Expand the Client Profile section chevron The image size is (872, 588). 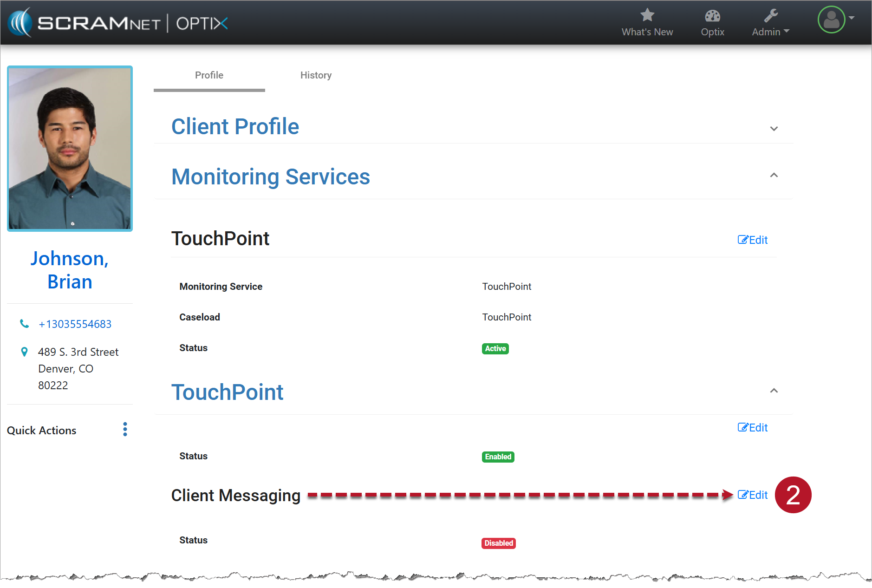774,129
